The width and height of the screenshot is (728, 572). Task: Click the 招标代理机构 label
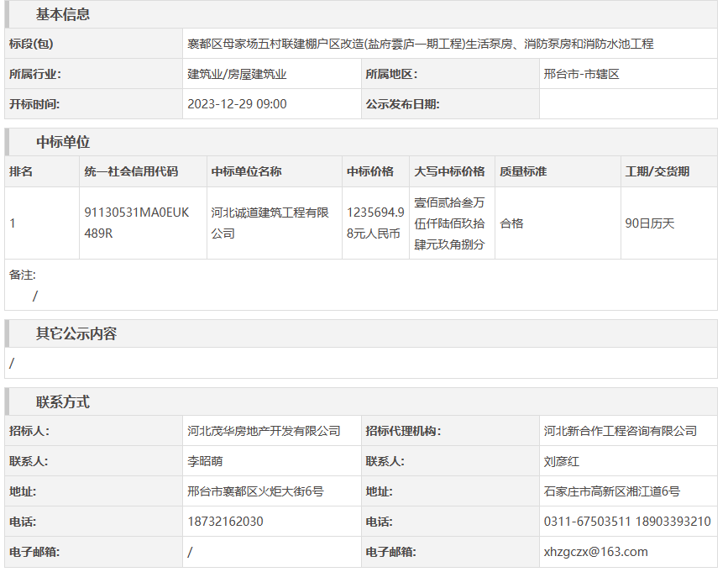403,431
